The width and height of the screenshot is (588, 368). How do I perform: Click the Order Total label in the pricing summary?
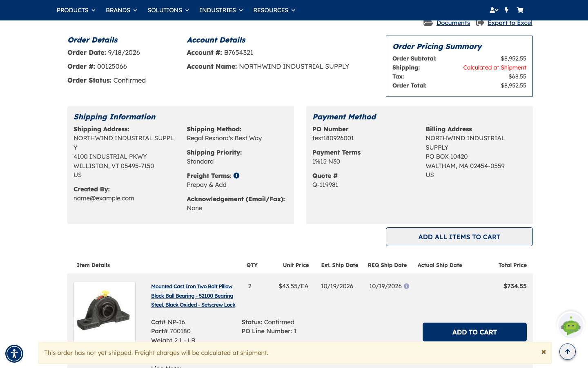click(409, 85)
